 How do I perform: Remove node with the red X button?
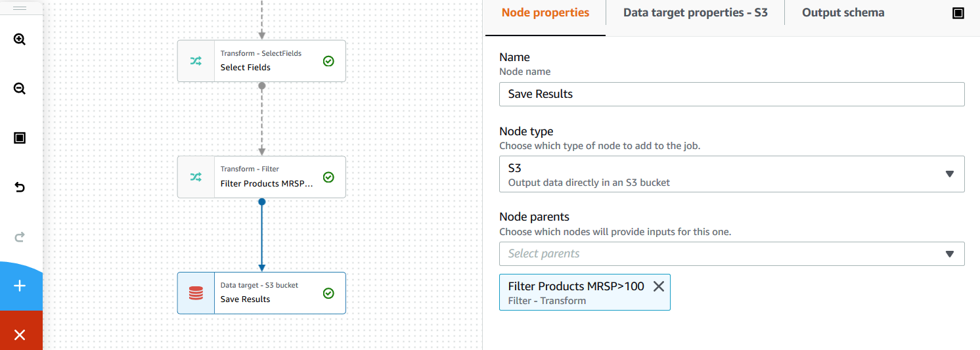20,335
